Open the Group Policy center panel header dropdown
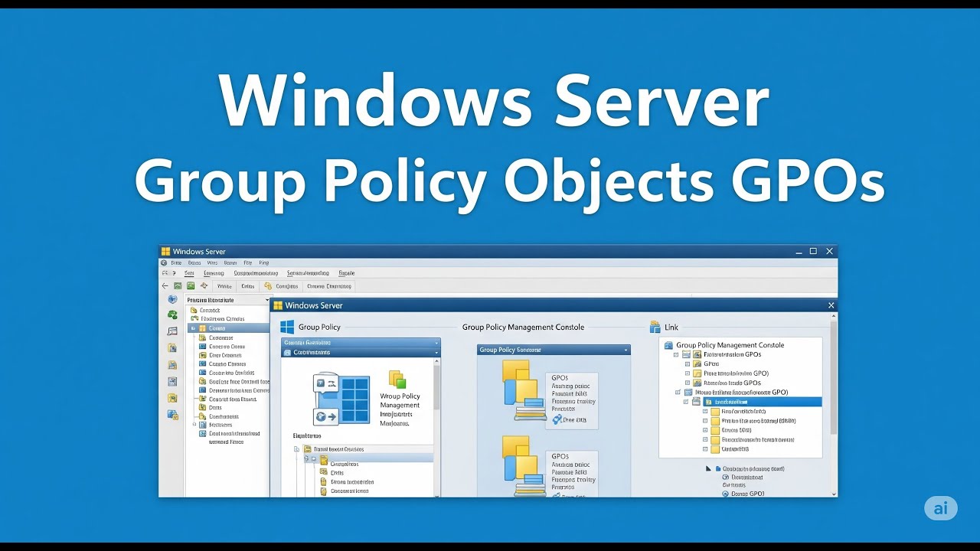The image size is (980, 551). pos(626,350)
